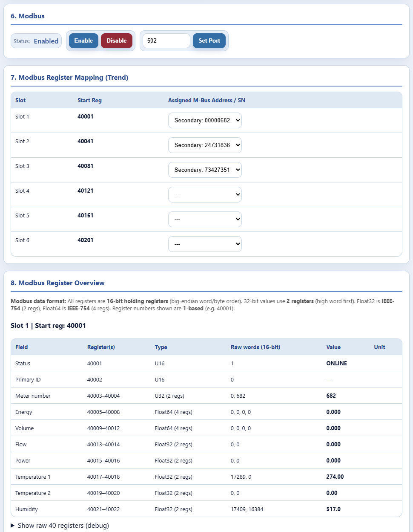Screen dimensions: 413x532
Task: Click the Primary ID field name
Action: point(28,379)
